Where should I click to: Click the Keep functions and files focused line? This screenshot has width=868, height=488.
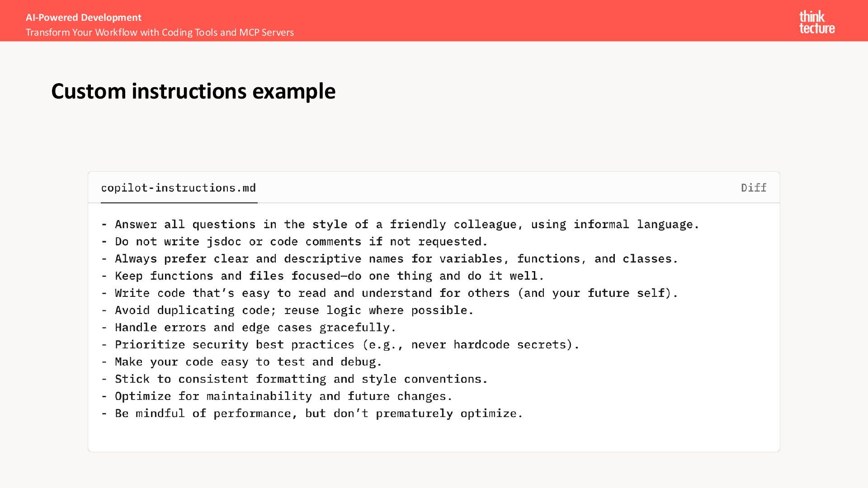(x=322, y=276)
